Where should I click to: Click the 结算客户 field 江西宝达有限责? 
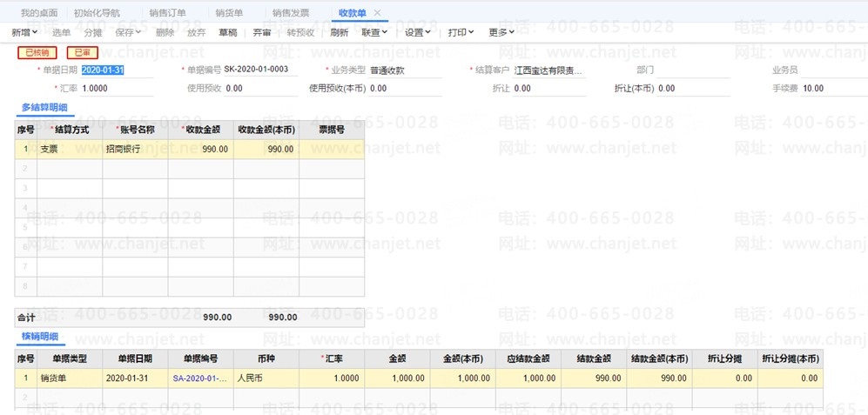(549, 70)
